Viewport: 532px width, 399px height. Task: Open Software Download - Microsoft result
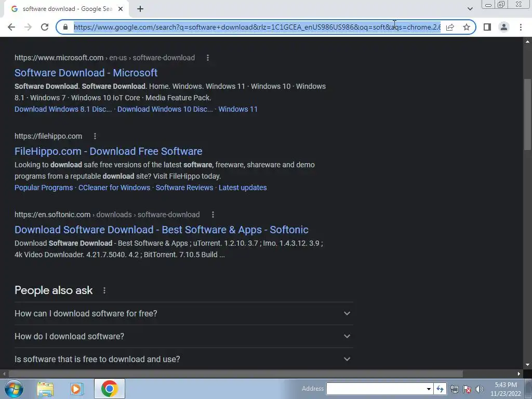click(x=86, y=73)
